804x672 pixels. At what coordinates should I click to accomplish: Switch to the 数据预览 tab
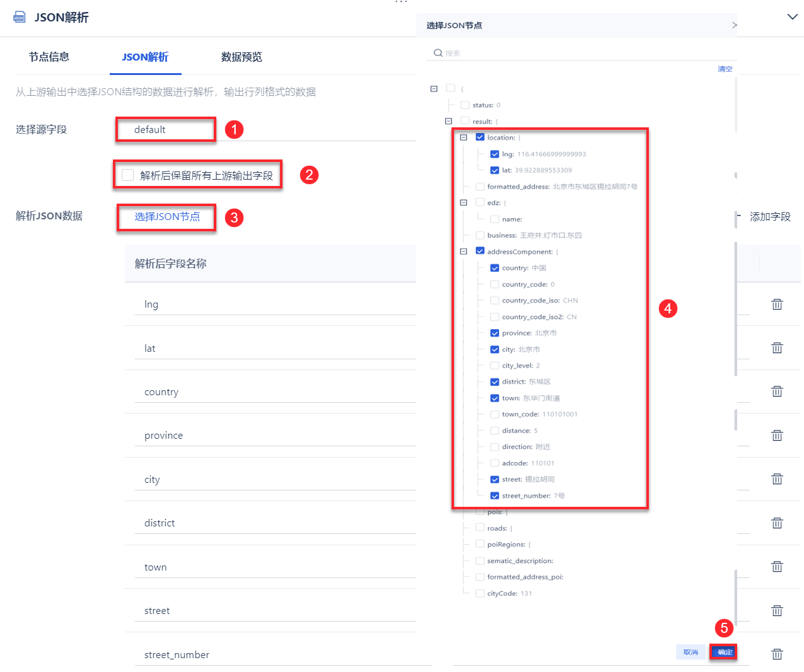tap(242, 57)
